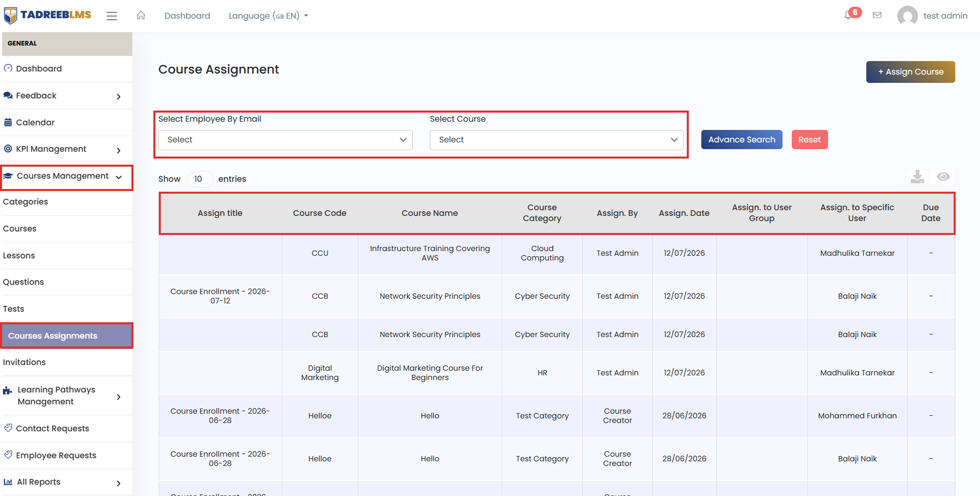Open Categories in the sidebar
The image size is (980, 496).
(26, 202)
